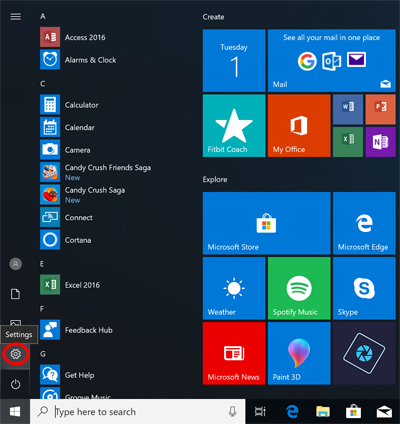Open Settings gear icon
The height and width of the screenshot is (424, 400).
click(x=15, y=354)
